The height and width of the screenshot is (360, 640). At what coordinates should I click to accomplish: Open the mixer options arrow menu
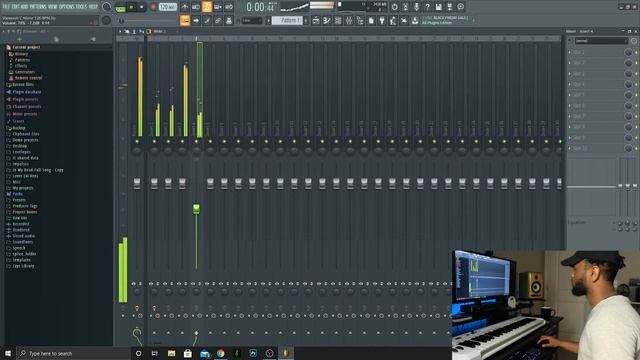click(x=120, y=31)
